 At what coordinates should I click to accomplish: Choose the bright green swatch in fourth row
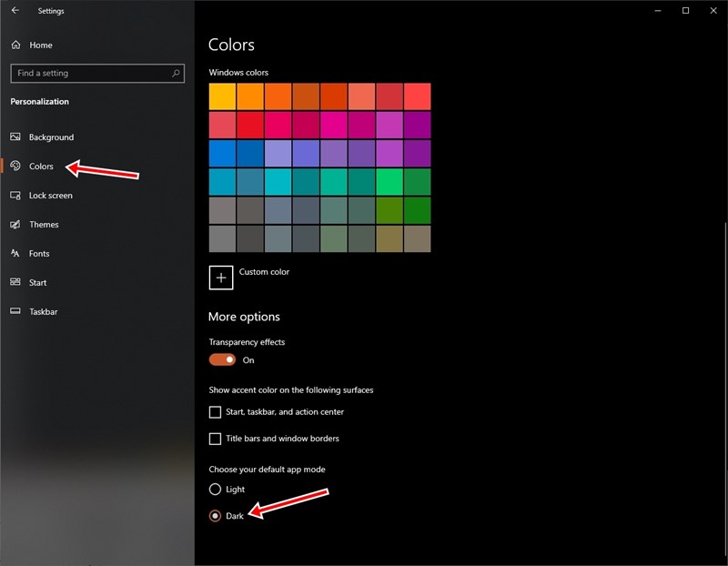[x=389, y=182]
